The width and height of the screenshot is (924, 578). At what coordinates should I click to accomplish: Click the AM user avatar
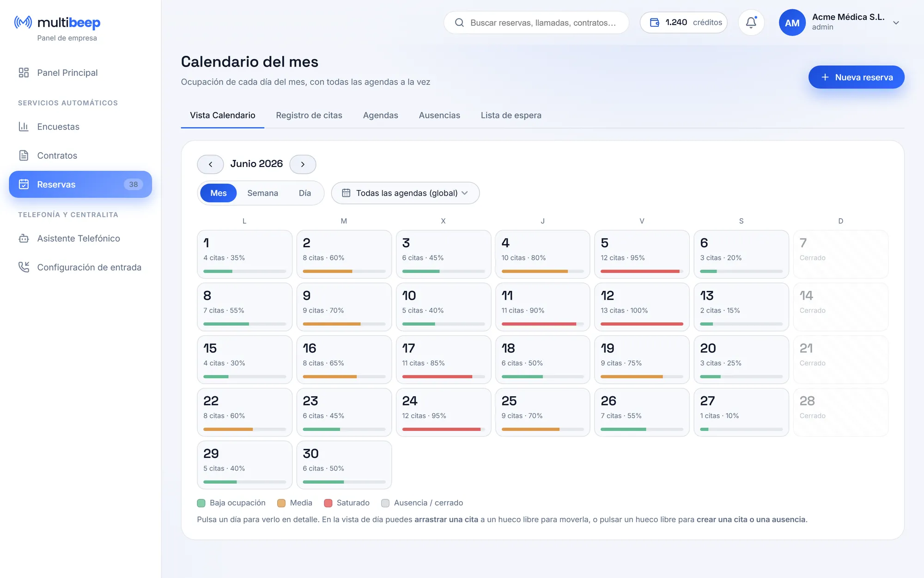point(792,23)
